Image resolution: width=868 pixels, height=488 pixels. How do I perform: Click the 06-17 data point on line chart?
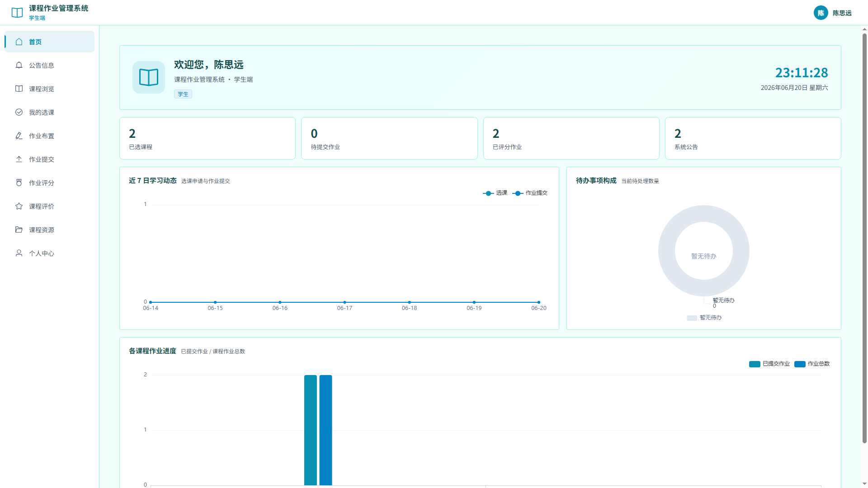click(x=344, y=302)
